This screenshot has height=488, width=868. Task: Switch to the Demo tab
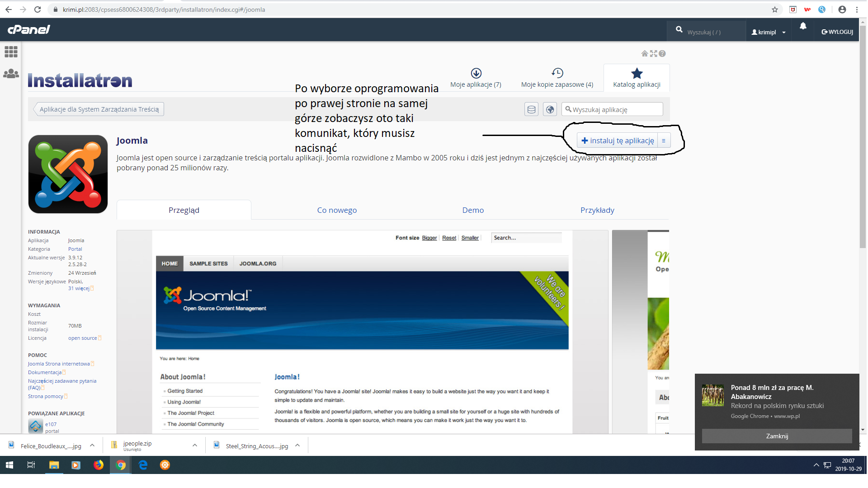473,210
